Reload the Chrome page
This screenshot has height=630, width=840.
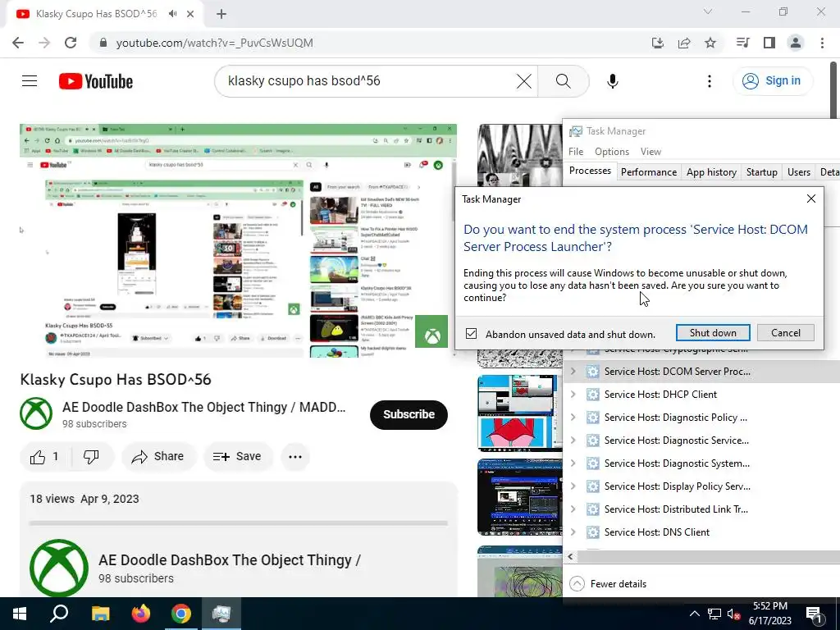coord(71,43)
